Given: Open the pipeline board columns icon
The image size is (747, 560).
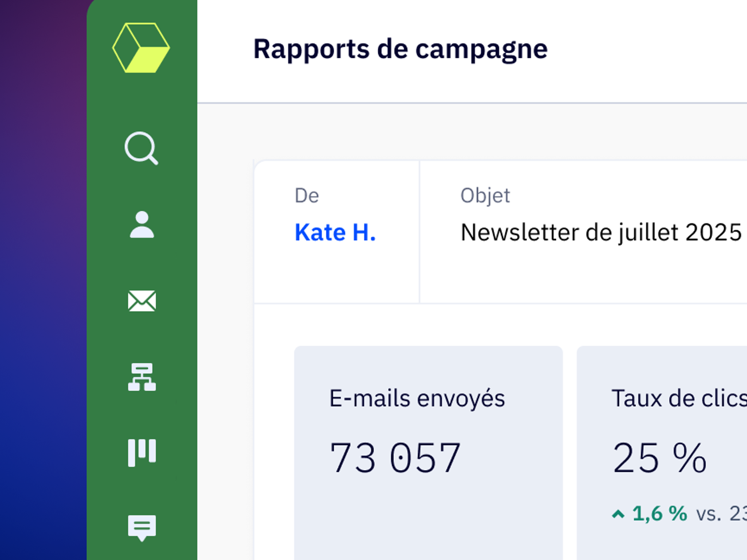Looking at the screenshot, I should (142, 453).
